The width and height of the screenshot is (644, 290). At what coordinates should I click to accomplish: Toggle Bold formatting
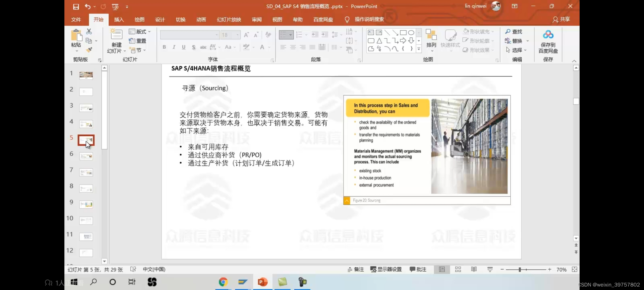click(164, 47)
